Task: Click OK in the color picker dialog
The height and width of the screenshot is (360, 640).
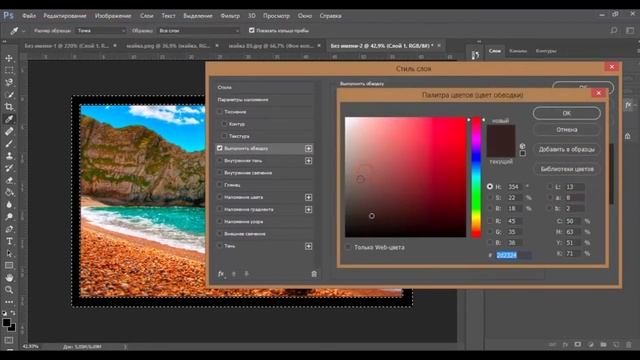Action: pos(567,113)
